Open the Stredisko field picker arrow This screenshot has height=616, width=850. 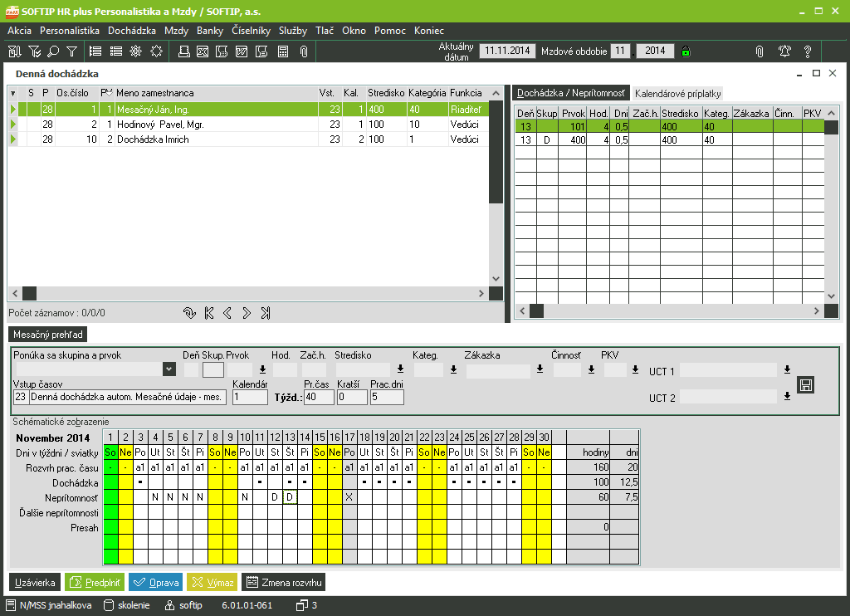click(x=400, y=369)
